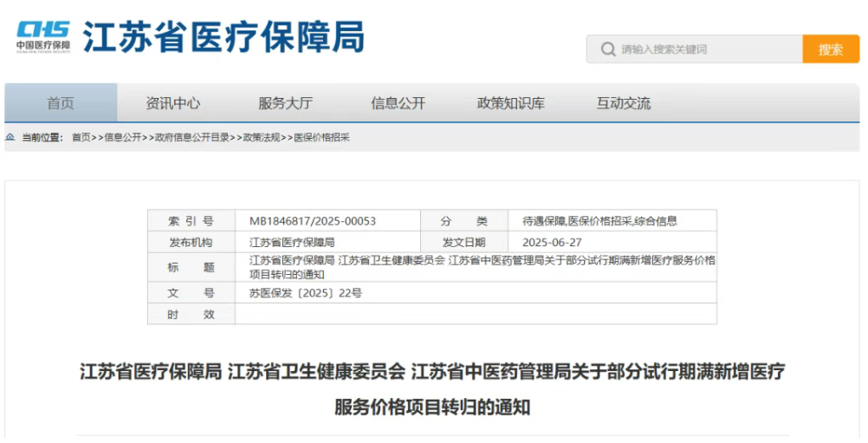Image resolution: width=868 pixels, height=443 pixels.
Task: Click the home icon beside 当前位置
Action: click(10, 137)
